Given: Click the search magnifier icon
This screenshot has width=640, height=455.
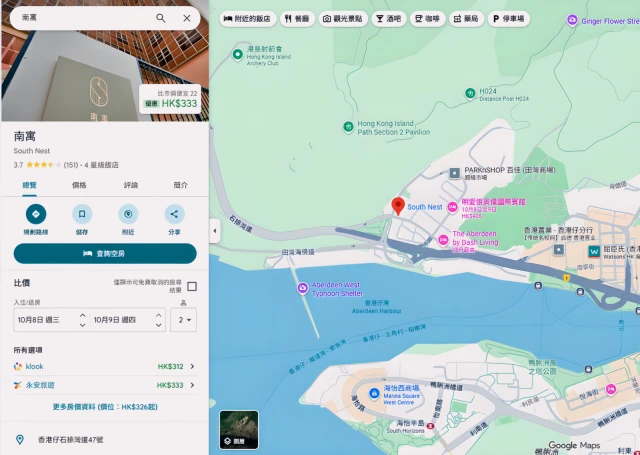Looking at the screenshot, I should 161,18.
